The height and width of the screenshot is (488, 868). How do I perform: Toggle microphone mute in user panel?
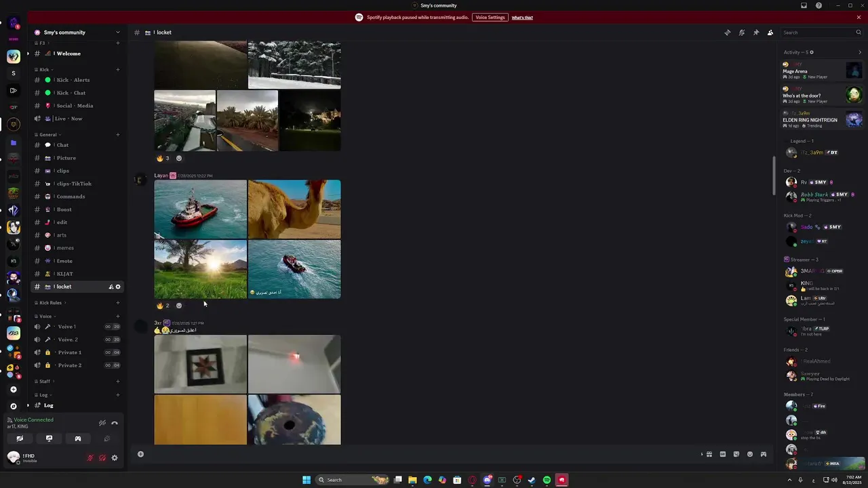(x=90, y=458)
